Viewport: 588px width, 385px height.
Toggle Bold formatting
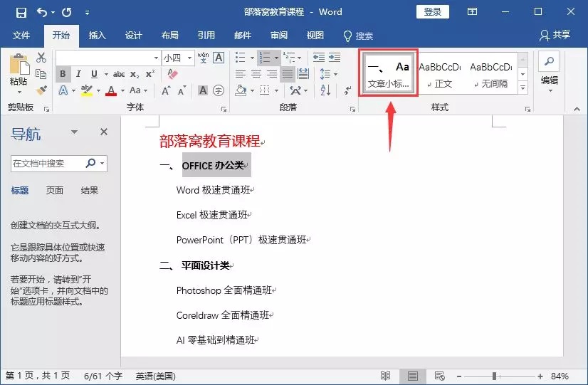[x=63, y=74]
